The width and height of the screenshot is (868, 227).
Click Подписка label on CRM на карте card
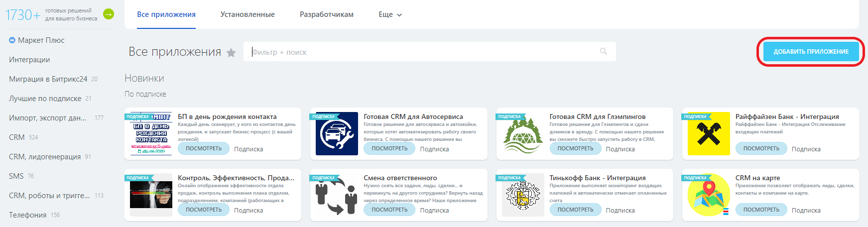pyautogui.click(x=806, y=210)
